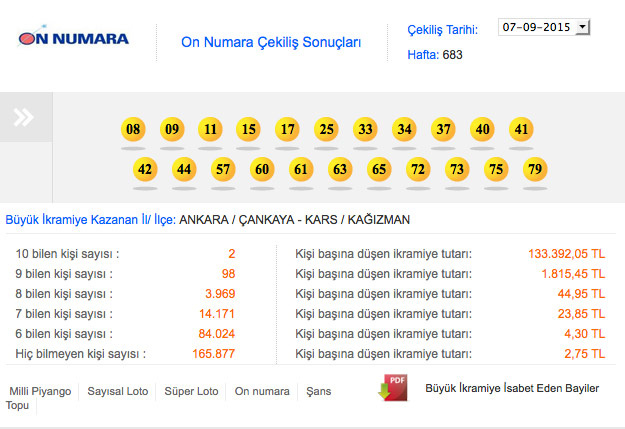
Task: Click lottery ball number 65
Action: 379,169
